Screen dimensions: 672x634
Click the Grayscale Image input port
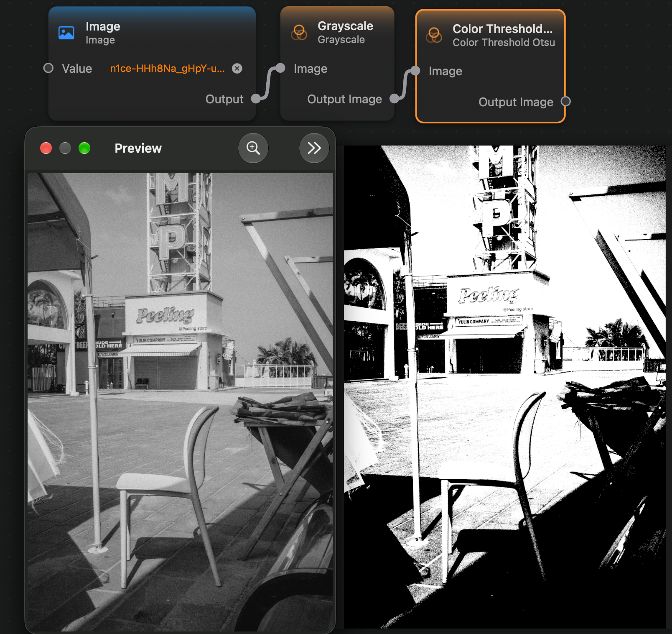click(x=280, y=68)
